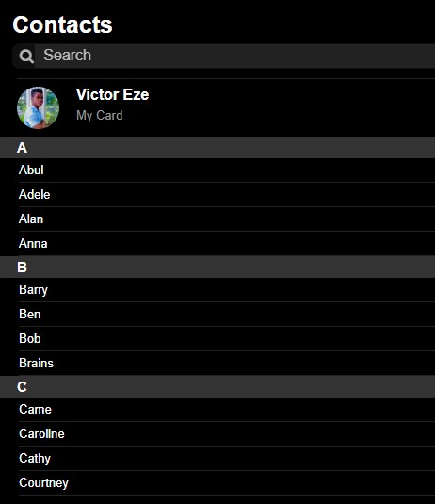The image size is (435, 504).
Task: Open the Victor Eze My Card
Action: point(226,107)
